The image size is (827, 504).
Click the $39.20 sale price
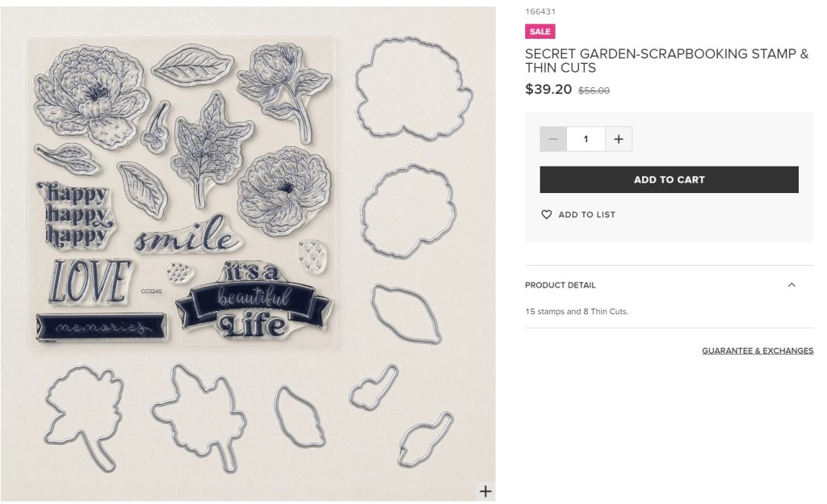coord(548,90)
